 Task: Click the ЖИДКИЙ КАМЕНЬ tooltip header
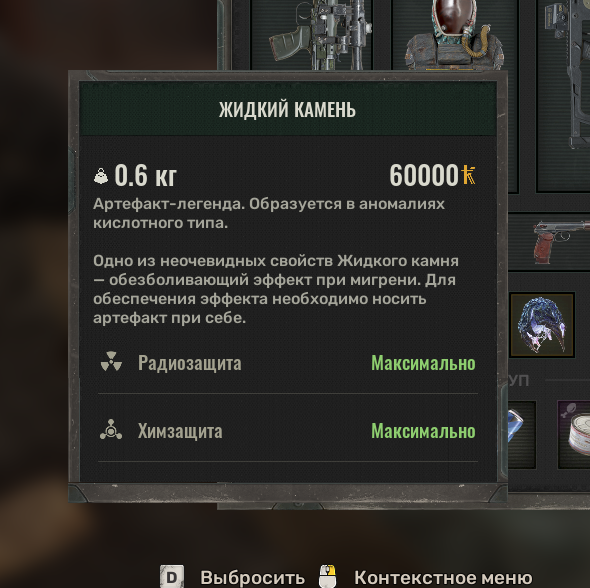point(288,109)
